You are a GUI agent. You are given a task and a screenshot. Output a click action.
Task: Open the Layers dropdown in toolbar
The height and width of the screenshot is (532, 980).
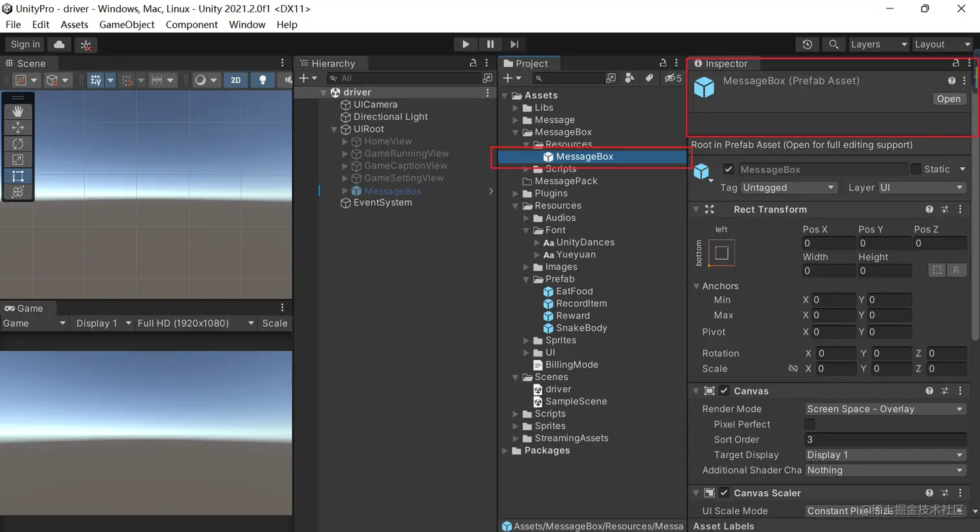[x=878, y=44]
